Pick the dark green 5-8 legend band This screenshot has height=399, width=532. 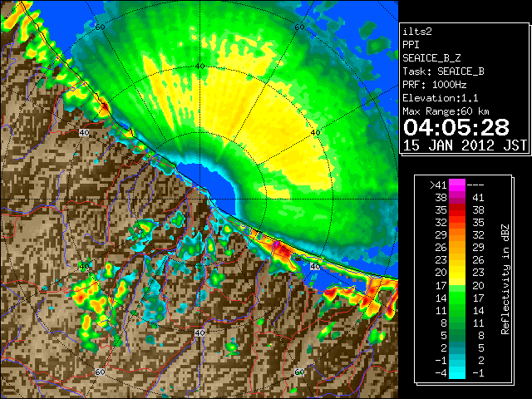click(x=457, y=335)
